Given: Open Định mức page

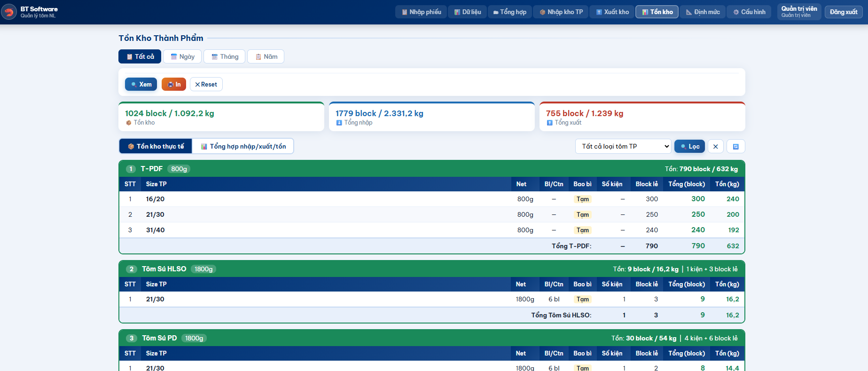Looking at the screenshot, I should [x=703, y=12].
